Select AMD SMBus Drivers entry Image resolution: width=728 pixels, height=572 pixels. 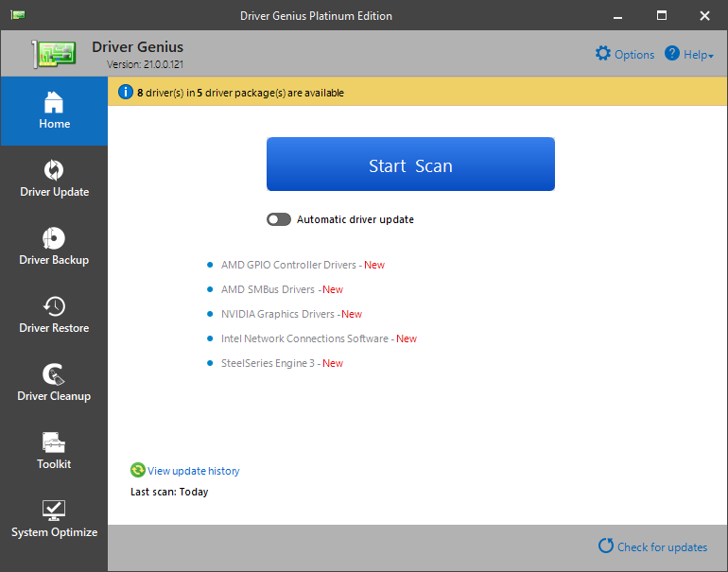[268, 289]
